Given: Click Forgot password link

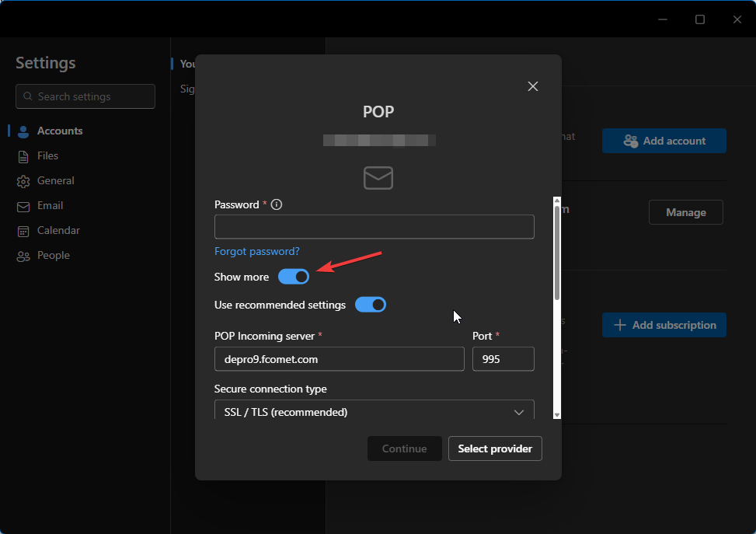Looking at the screenshot, I should coord(257,251).
